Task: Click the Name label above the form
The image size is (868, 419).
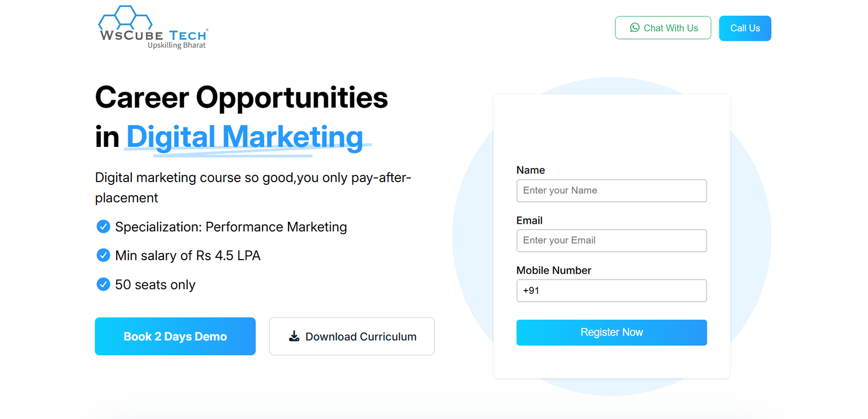Action: (x=531, y=170)
